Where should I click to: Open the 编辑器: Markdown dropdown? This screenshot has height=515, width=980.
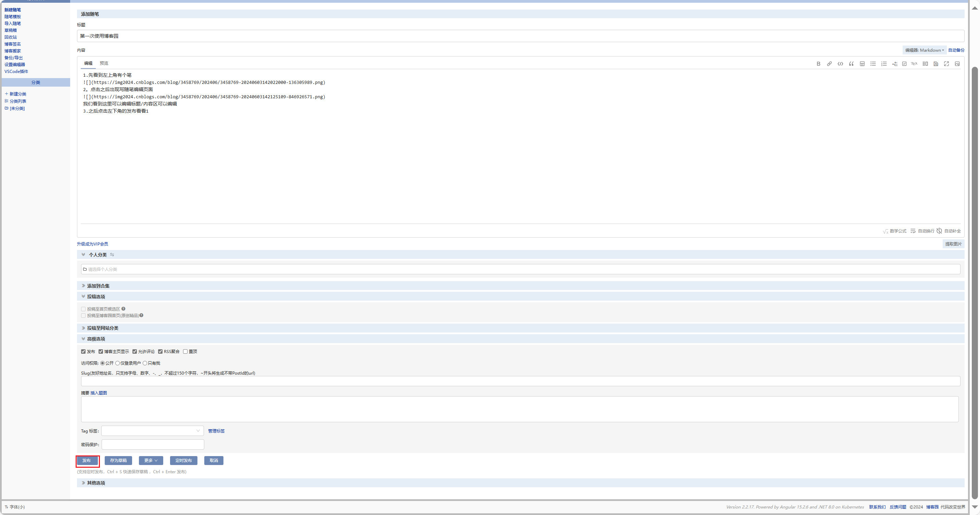tap(924, 50)
